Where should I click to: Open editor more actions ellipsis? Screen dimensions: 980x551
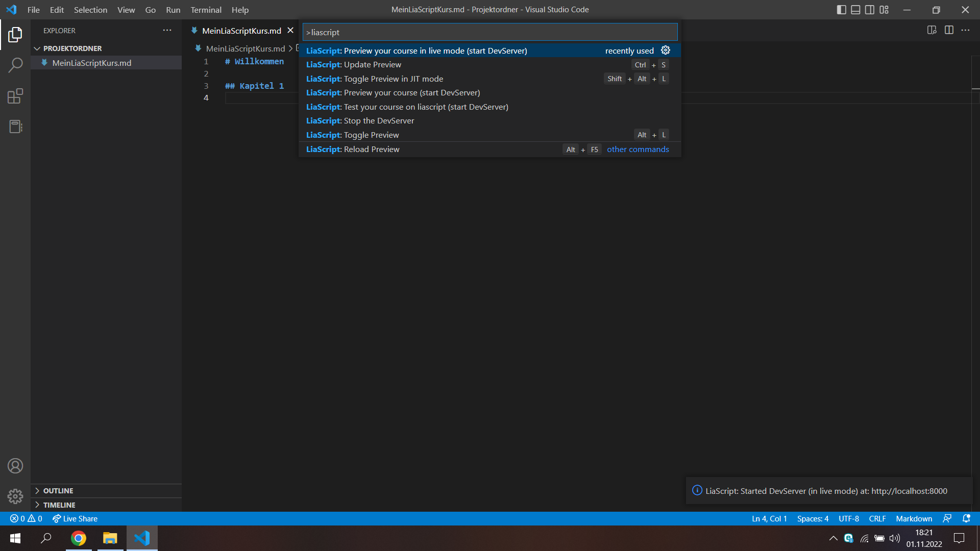coord(966,30)
